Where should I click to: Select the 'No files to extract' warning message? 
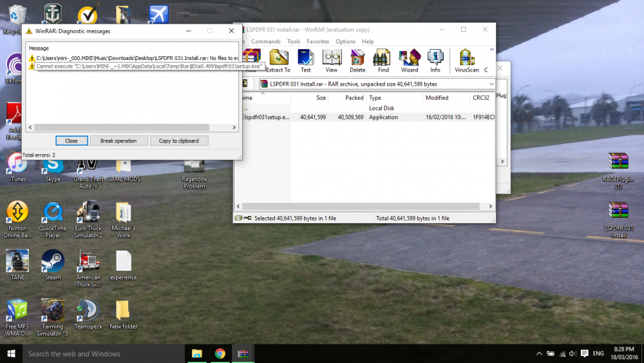[x=132, y=58]
